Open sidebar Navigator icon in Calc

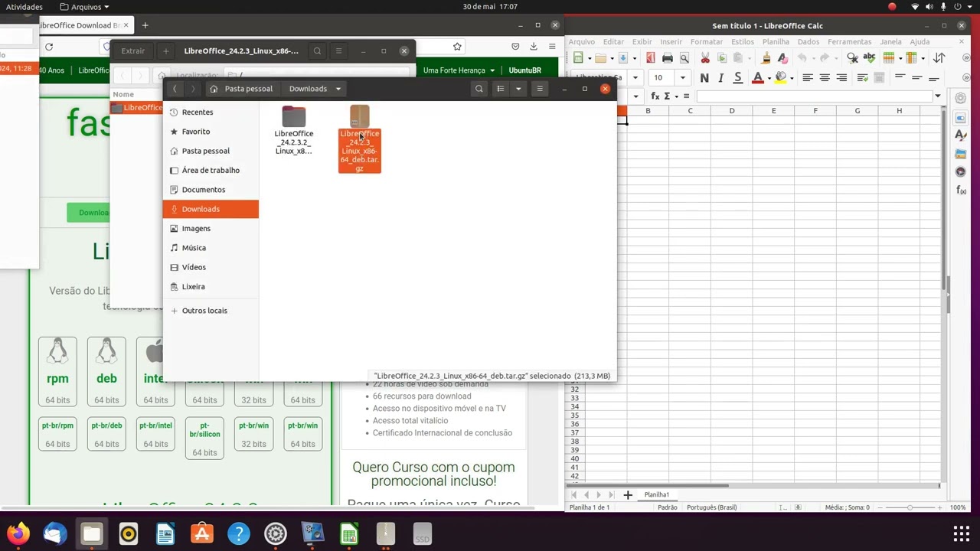(961, 172)
